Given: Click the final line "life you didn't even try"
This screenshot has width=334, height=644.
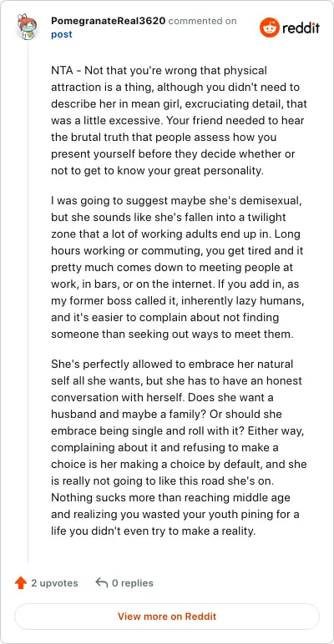Looking at the screenshot, I should (x=153, y=531).
